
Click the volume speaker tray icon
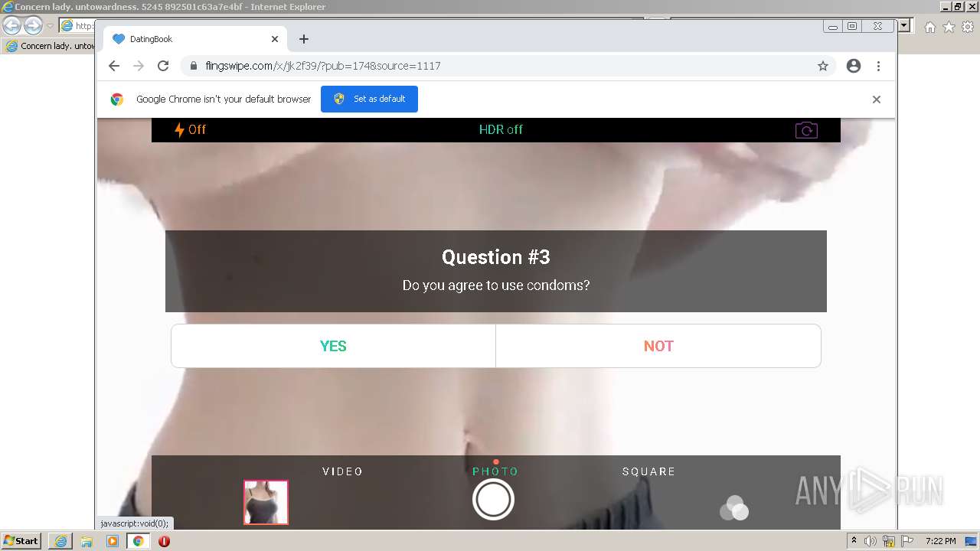pyautogui.click(x=871, y=541)
